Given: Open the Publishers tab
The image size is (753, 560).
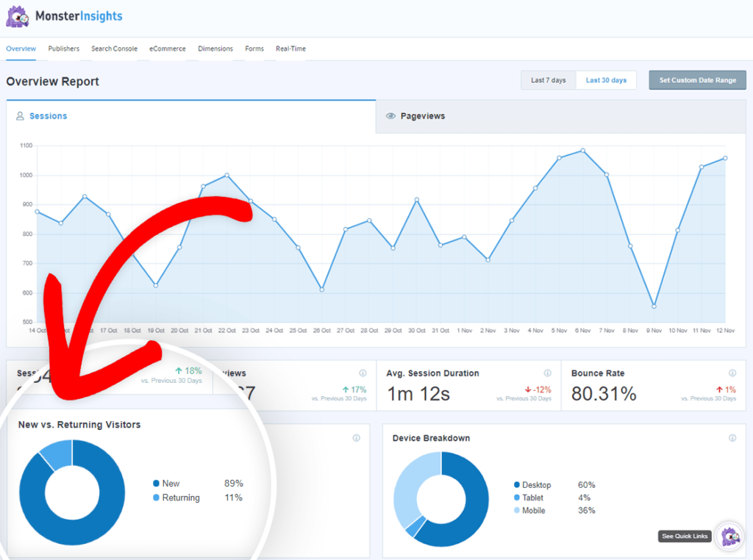Looking at the screenshot, I should 63,49.
